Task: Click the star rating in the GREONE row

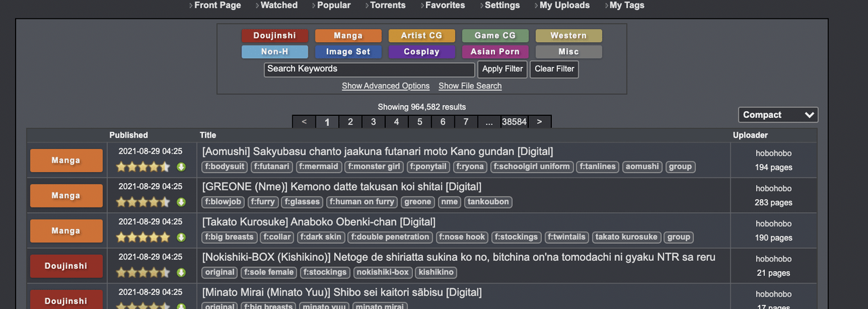Action: pyautogui.click(x=143, y=202)
